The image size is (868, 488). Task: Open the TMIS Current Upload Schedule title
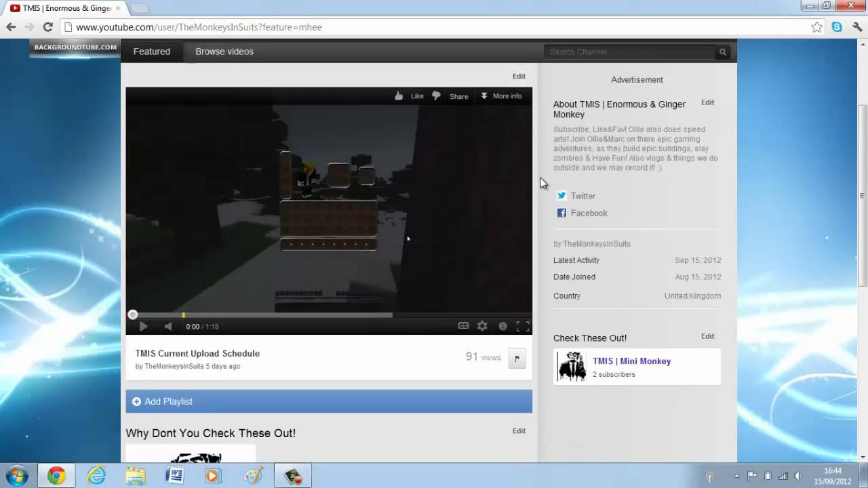click(x=197, y=353)
